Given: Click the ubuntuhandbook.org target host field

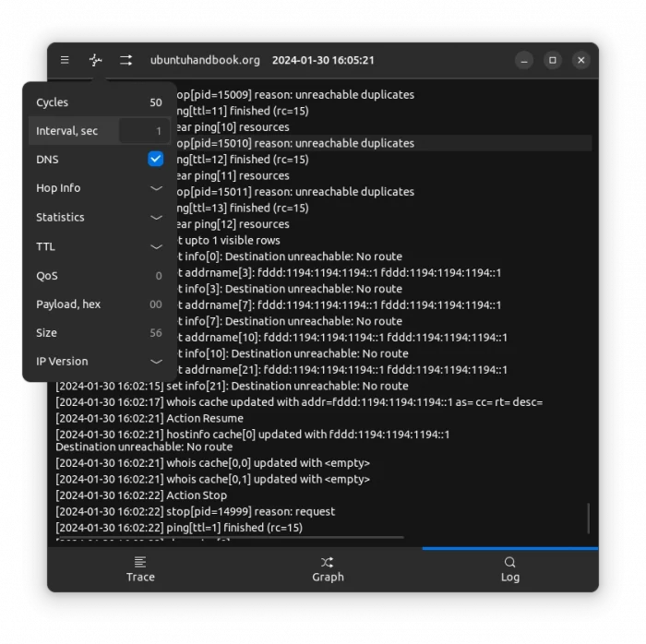Looking at the screenshot, I should 205,60.
